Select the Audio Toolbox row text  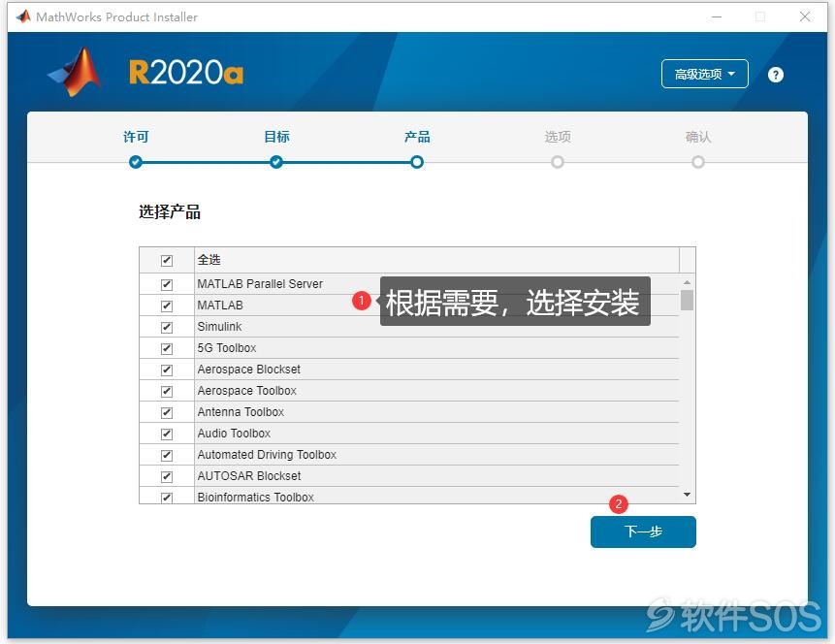[234, 434]
